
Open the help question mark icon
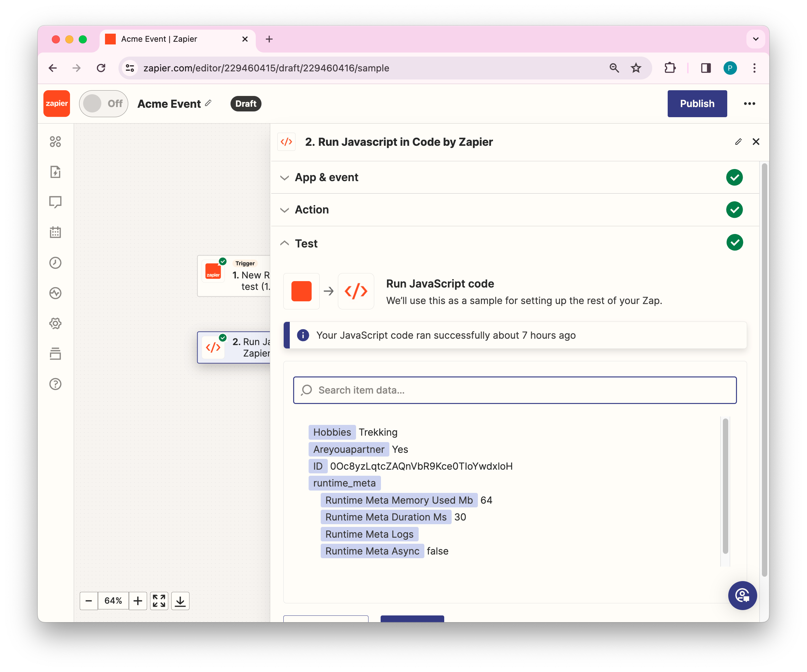[x=55, y=384]
